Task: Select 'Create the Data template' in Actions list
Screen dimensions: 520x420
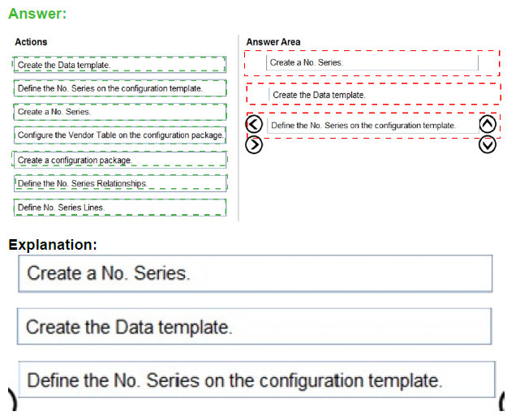Action: [119, 65]
